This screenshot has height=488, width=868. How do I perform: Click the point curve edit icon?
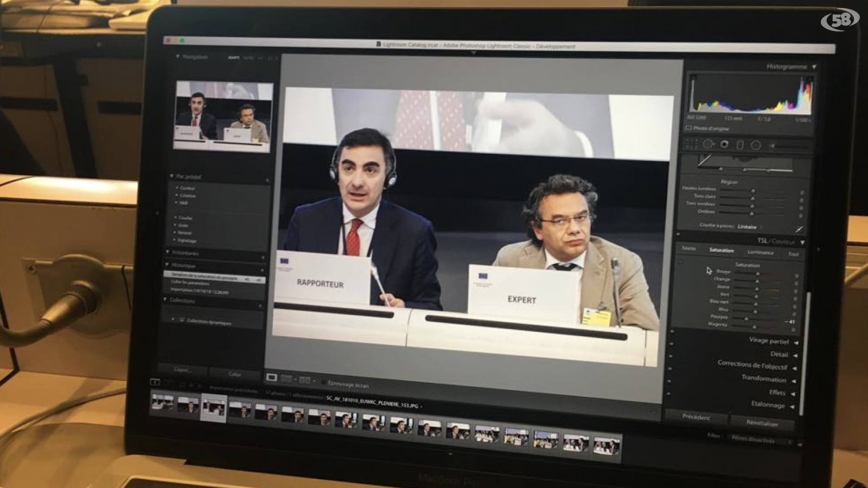coord(799,229)
